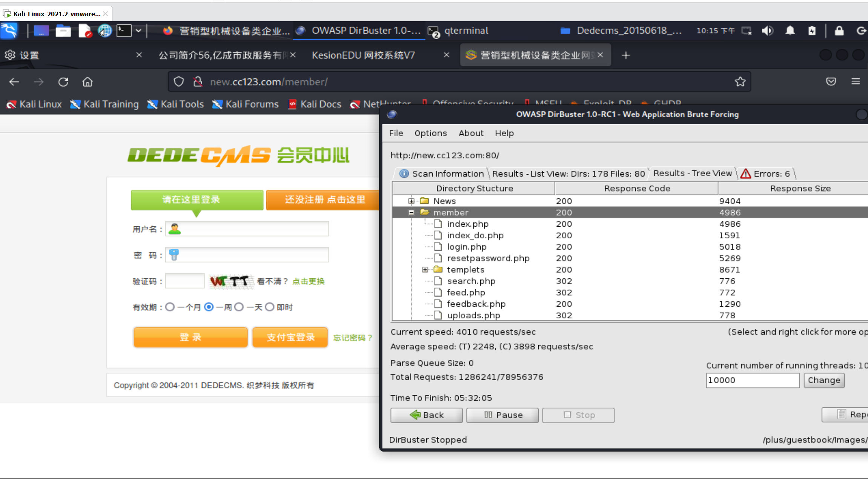868x479 pixels.
Task: Click the Change threads button
Action: click(x=824, y=380)
